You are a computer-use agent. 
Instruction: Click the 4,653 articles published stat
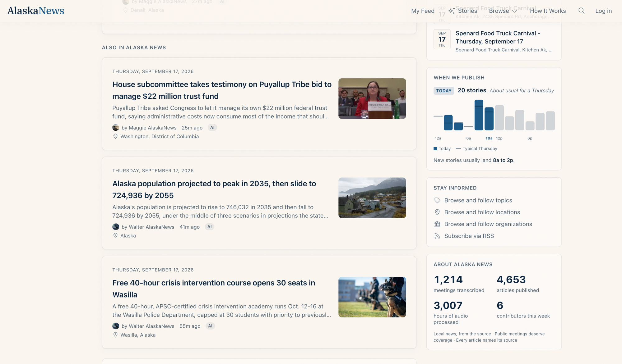518,284
